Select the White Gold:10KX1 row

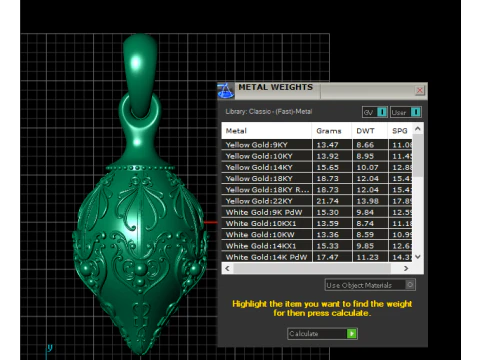click(x=317, y=224)
